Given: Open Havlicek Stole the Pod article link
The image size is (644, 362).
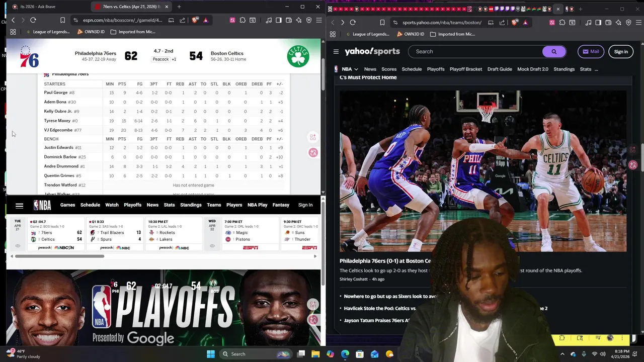Looking at the screenshot, I should pos(380,308).
